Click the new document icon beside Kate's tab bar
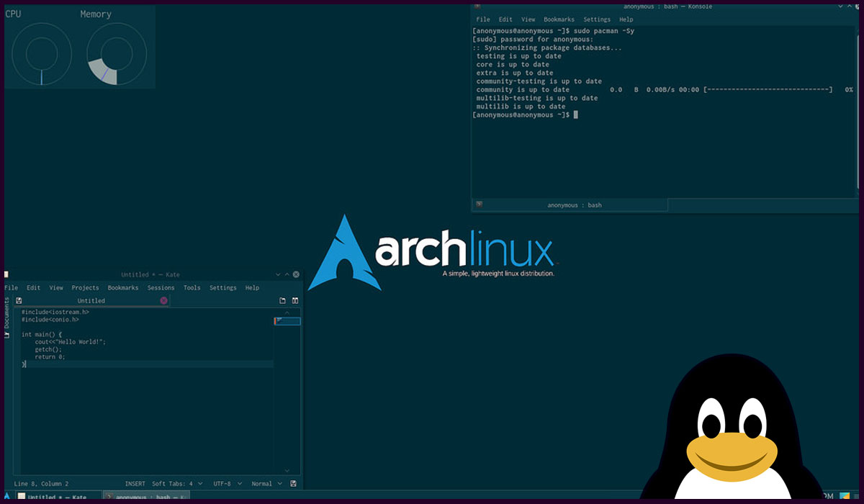Screen dimensions: 864x504 [x=283, y=300]
